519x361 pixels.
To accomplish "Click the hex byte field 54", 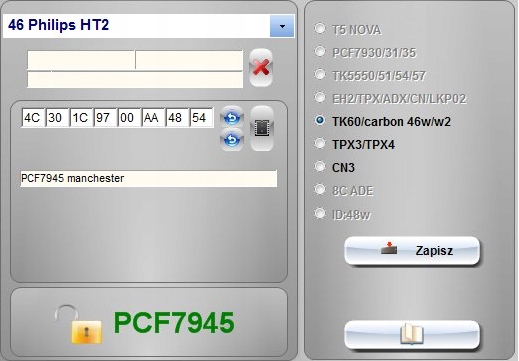I will click(x=201, y=117).
